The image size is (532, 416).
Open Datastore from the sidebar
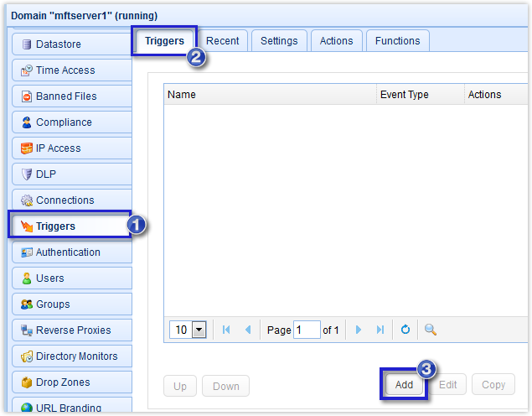click(x=71, y=44)
